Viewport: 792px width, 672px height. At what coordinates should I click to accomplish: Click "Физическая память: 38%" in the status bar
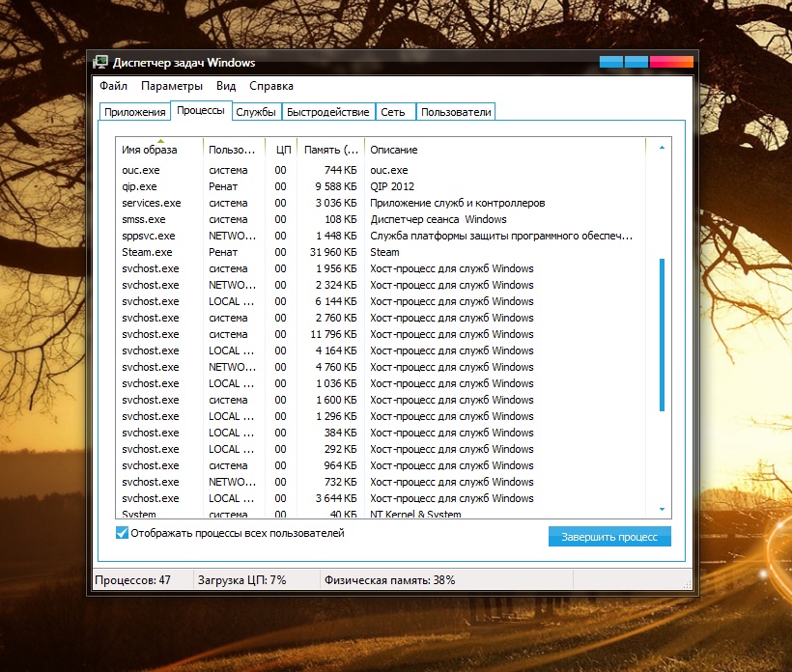(x=389, y=580)
